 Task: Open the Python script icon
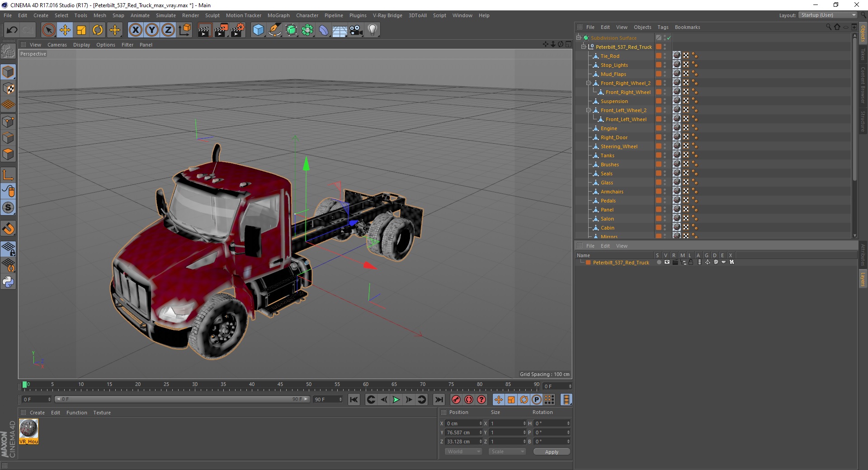(x=8, y=282)
